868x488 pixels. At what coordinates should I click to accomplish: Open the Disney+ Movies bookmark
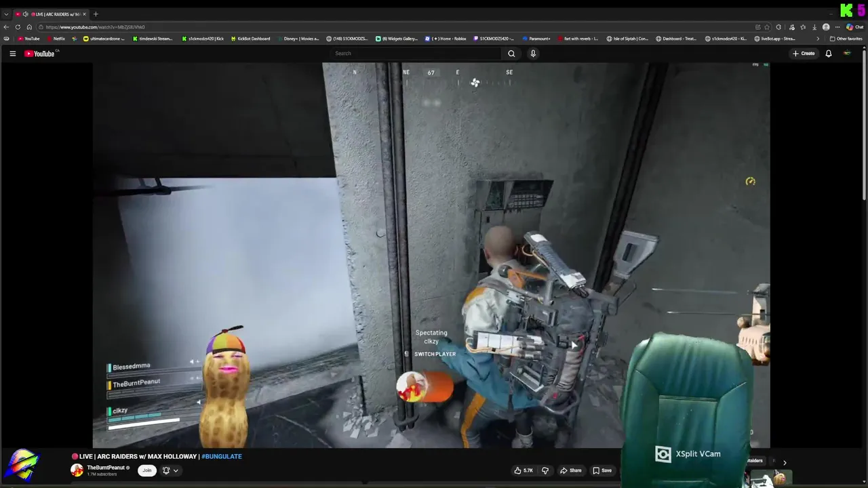[x=298, y=39]
